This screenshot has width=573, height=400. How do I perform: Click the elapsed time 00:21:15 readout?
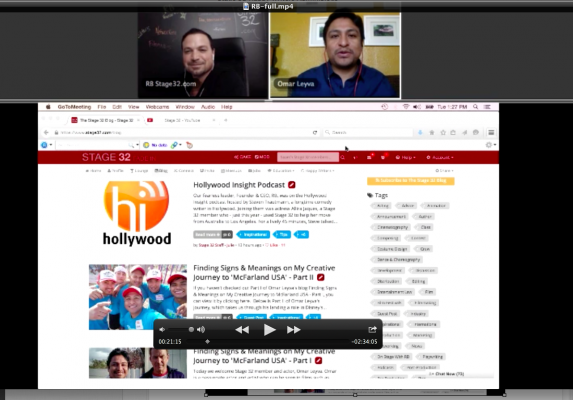[170, 342]
